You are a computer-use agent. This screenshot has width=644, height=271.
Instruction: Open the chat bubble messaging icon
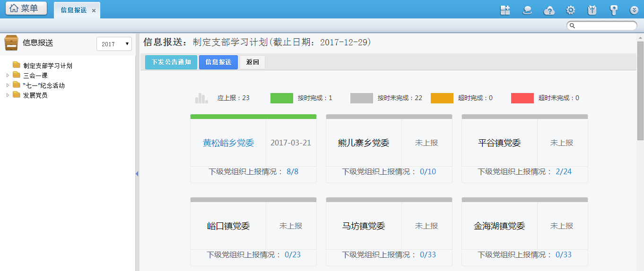click(527, 10)
